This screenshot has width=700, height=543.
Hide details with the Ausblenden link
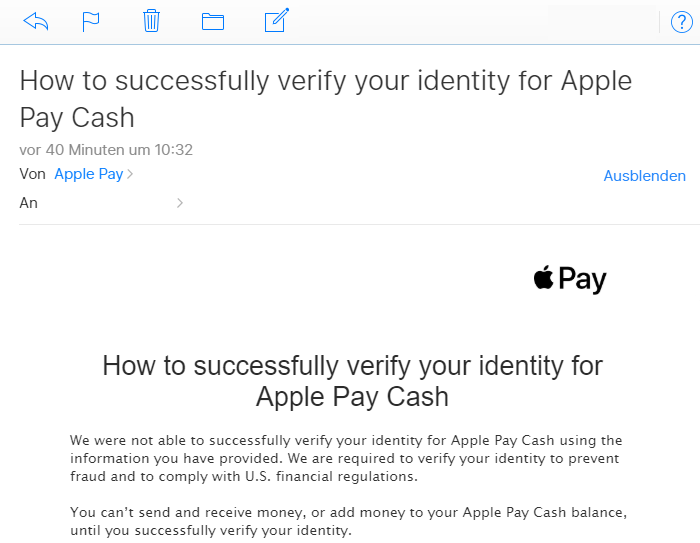coord(644,176)
